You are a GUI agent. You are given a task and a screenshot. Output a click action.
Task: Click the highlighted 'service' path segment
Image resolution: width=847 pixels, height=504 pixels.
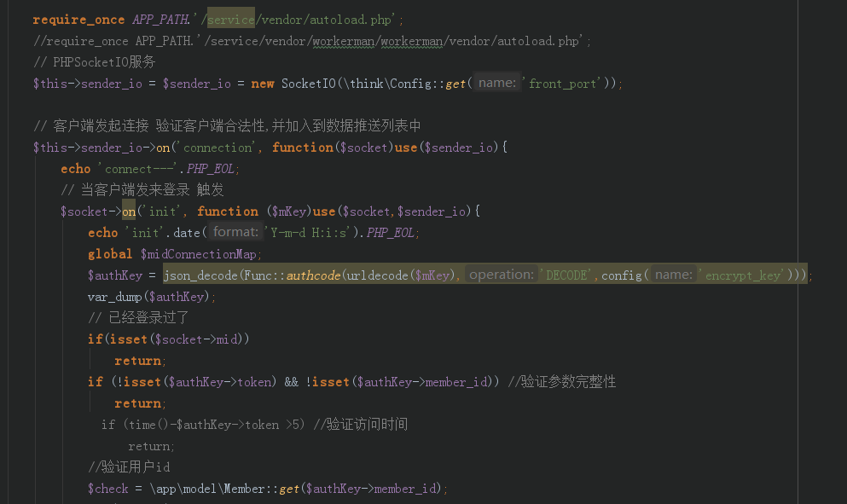click(x=230, y=20)
